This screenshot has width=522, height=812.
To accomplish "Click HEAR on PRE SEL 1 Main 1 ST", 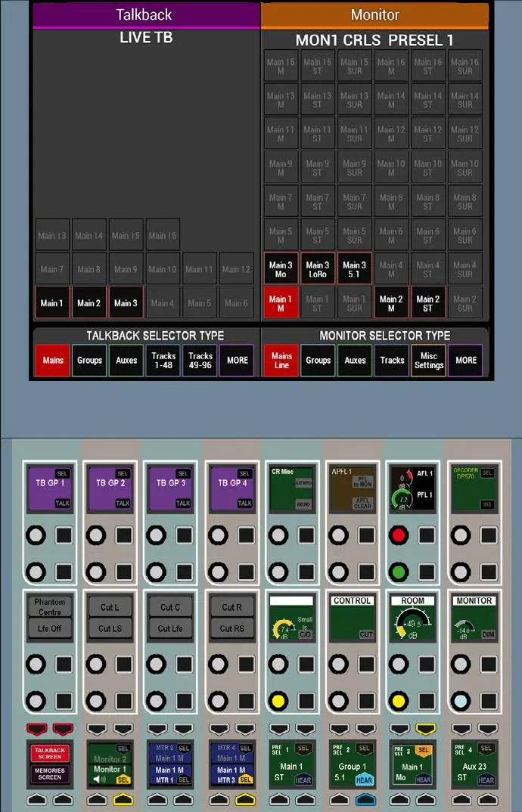I will click(303, 780).
